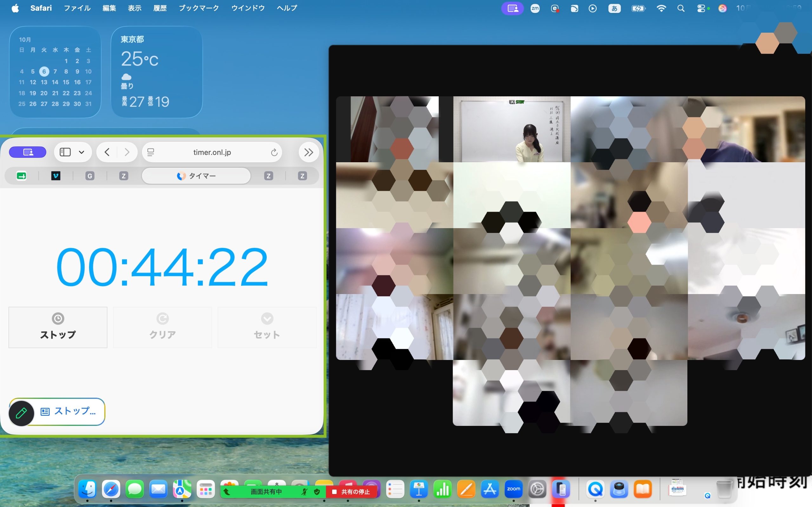Click the timer.onl.jp address field
The height and width of the screenshot is (507, 812).
(212, 152)
